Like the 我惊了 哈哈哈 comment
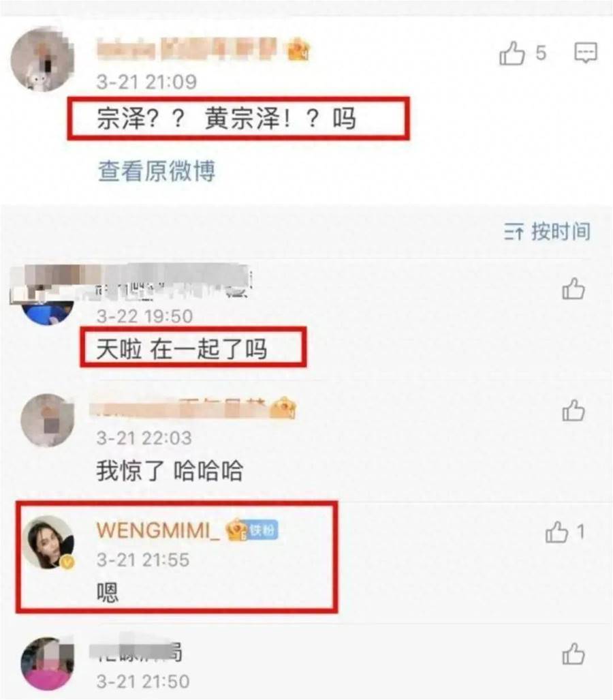 (x=573, y=410)
